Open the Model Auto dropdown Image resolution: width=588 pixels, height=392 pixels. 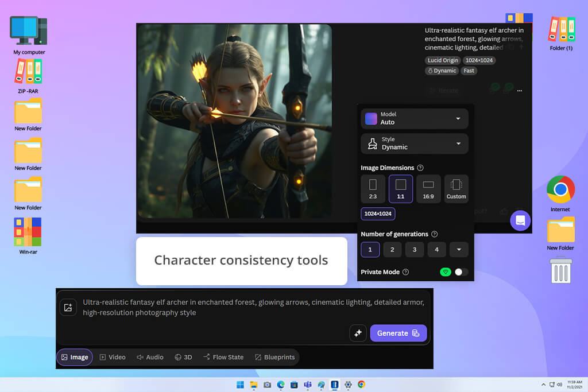(x=415, y=118)
